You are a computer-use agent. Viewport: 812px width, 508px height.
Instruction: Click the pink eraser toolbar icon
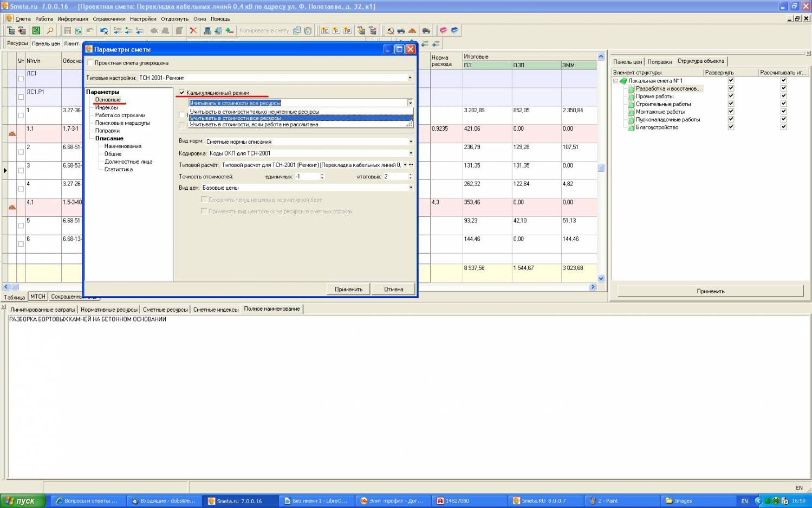click(x=443, y=31)
